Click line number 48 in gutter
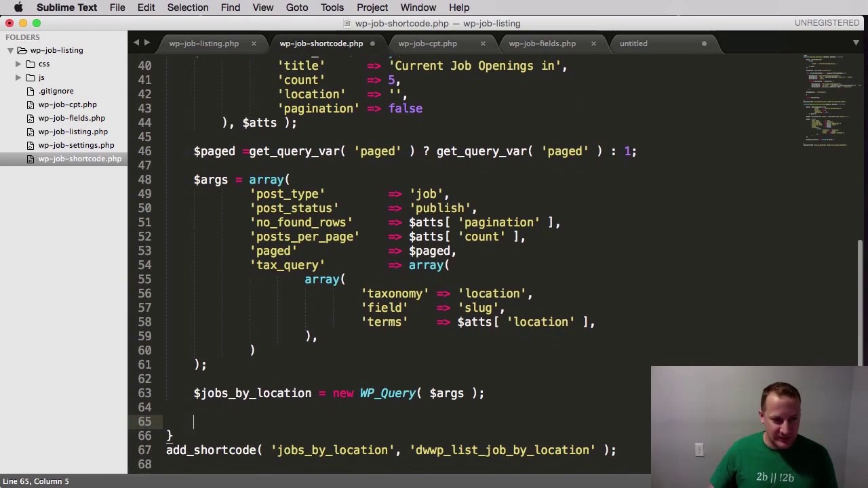The width and height of the screenshot is (868, 488). tap(144, 180)
